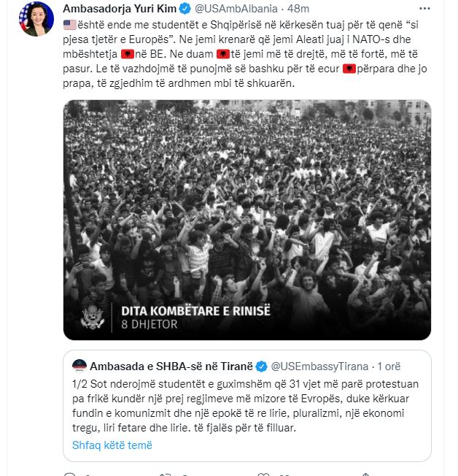The height and width of the screenshot is (476, 458).
Task: Click the Albanian flag emoji after "Ne duam"
Action: click(x=223, y=53)
